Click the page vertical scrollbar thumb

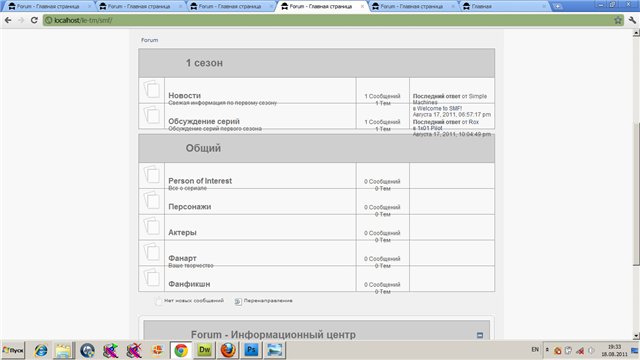(x=636, y=194)
